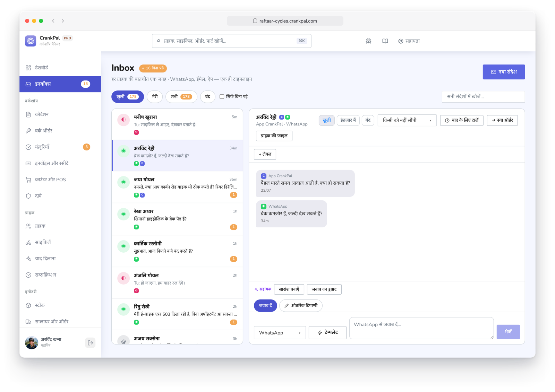This screenshot has width=555, height=392.
Task: Click the सप्लायर और ऑर्डर truck icon
Action: pyautogui.click(x=28, y=322)
